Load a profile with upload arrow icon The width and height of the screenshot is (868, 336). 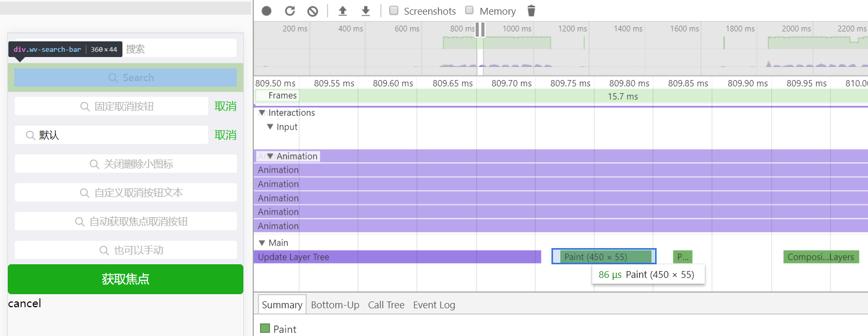pos(343,11)
